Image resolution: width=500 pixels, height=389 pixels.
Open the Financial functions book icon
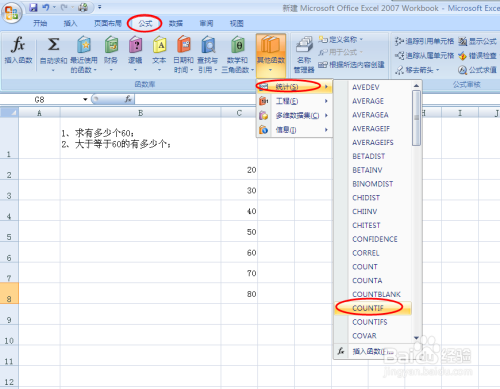tap(111, 44)
